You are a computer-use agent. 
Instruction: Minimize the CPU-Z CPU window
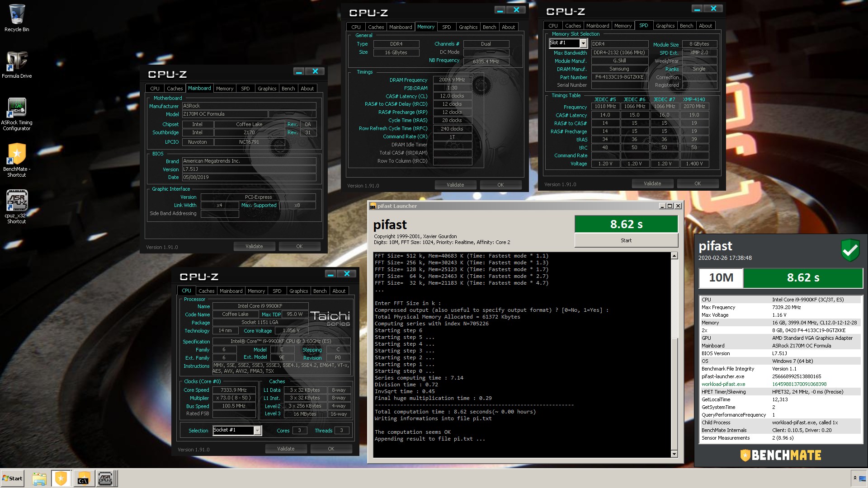(330, 274)
